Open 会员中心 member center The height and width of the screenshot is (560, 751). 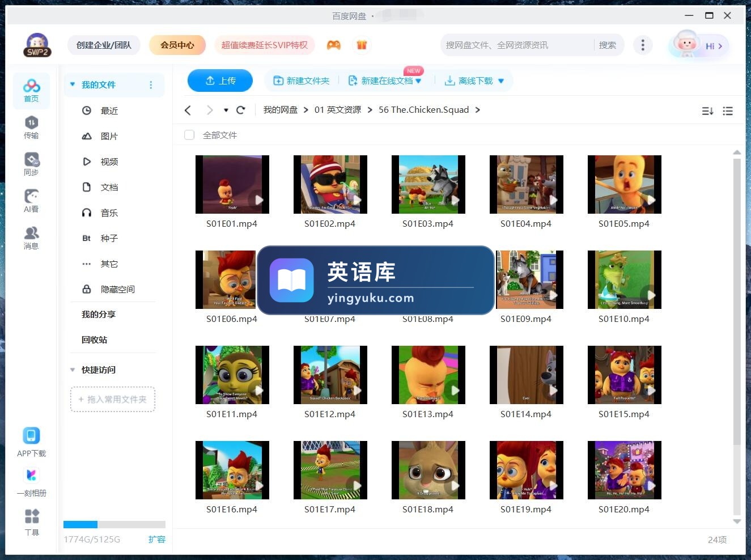coord(177,45)
